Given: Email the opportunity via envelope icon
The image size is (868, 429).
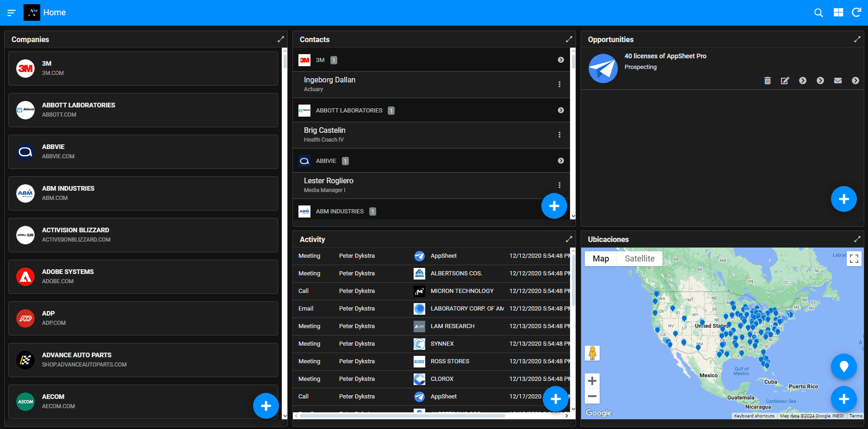Looking at the screenshot, I should click(x=838, y=81).
